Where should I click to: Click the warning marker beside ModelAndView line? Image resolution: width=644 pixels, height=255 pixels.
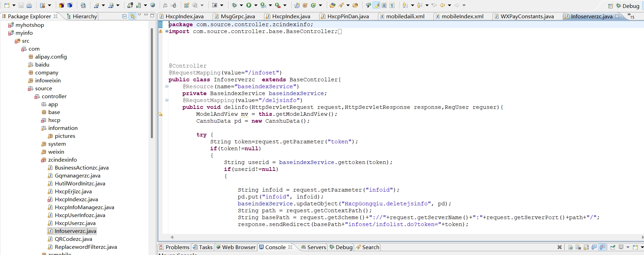(x=160, y=114)
